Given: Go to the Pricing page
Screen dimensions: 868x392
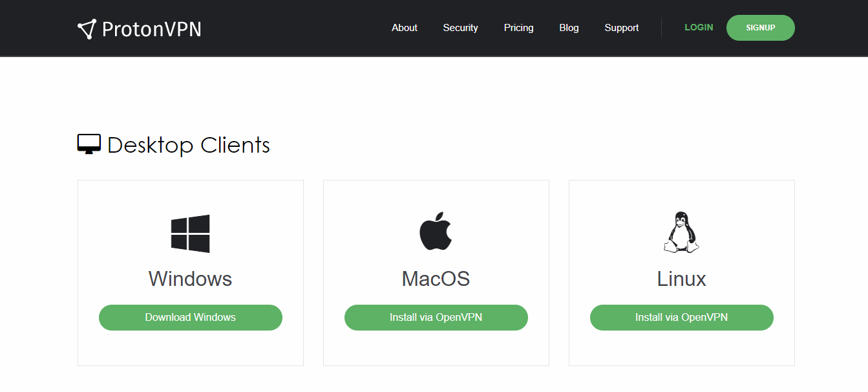Looking at the screenshot, I should tap(519, 28).
